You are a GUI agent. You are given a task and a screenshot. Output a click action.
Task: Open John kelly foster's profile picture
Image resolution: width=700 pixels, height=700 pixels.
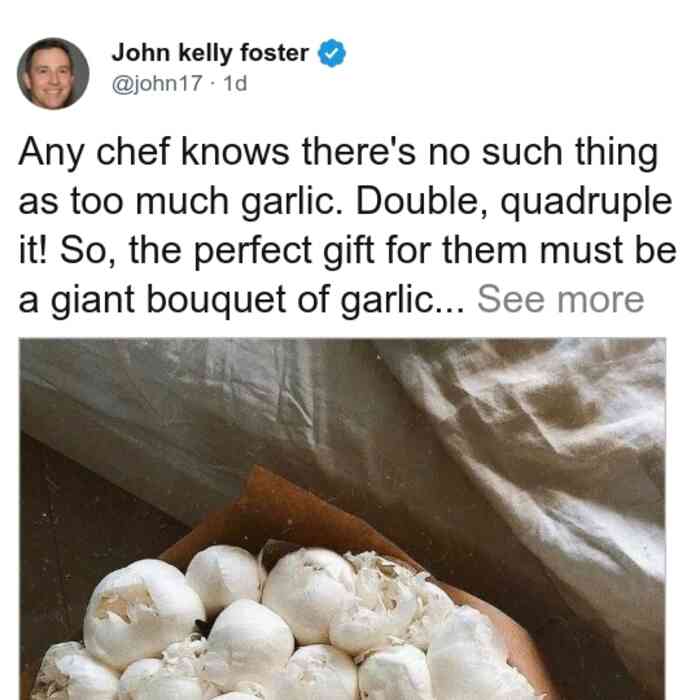pos(53,74)
